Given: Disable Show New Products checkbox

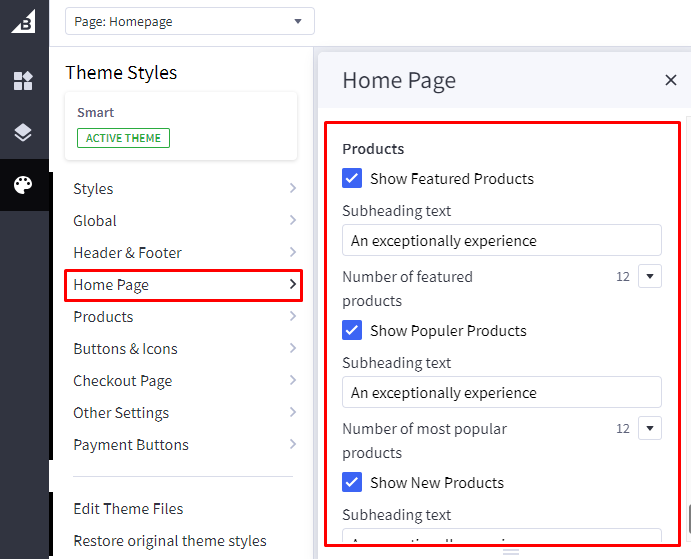Looking at the screenshot, I should click(x=352, y=483).
